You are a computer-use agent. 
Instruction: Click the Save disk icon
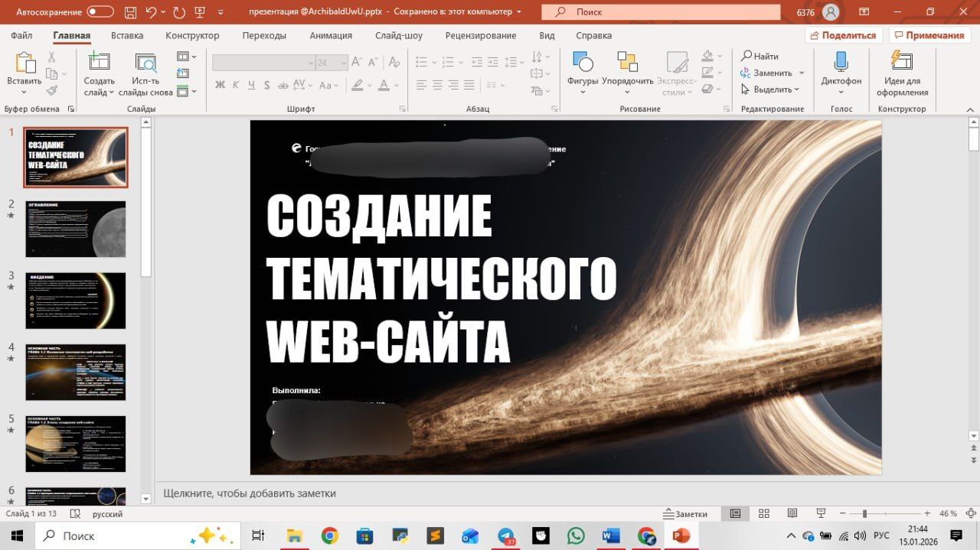(129, 11)
